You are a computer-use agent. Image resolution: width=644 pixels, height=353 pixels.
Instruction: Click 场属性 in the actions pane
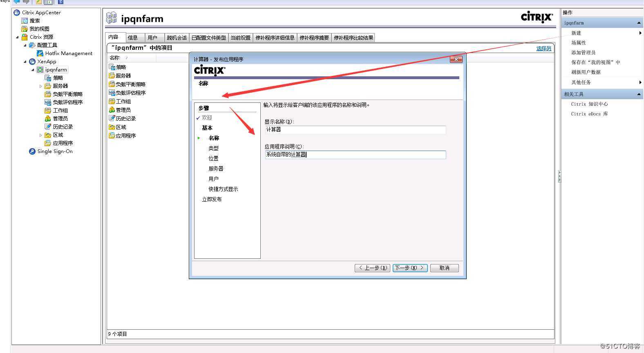[578, 43]
